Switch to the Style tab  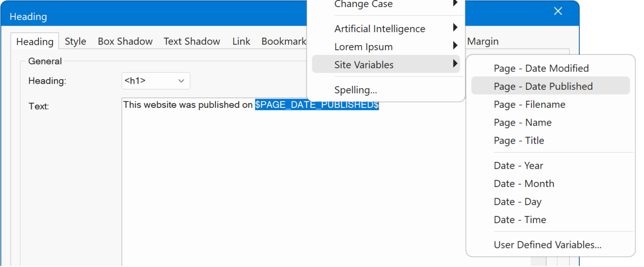(x=75, y=41)
